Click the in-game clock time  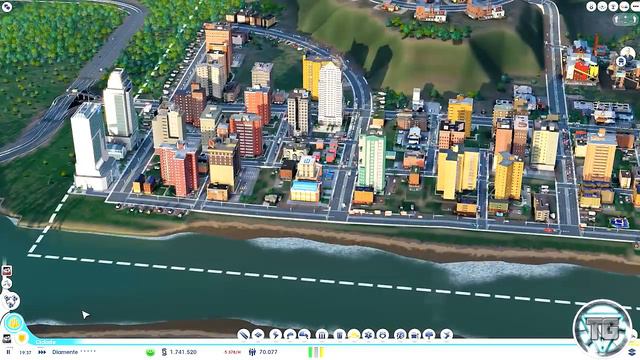pos(25,352)
